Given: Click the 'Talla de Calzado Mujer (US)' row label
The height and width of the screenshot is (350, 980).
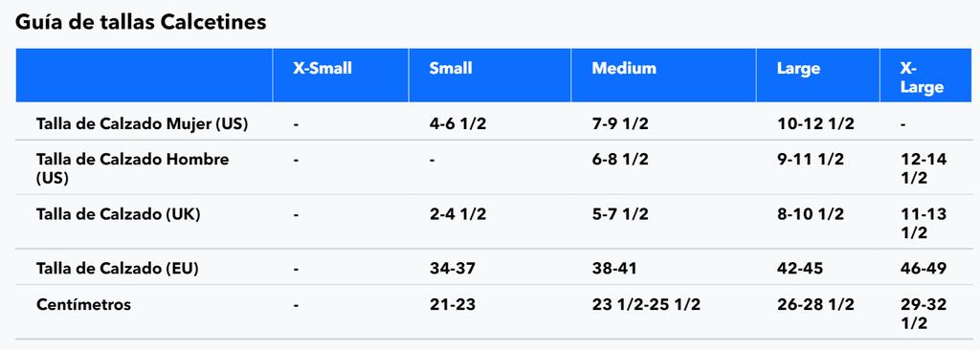Looking at the screenshot, I should coord(142,123).
